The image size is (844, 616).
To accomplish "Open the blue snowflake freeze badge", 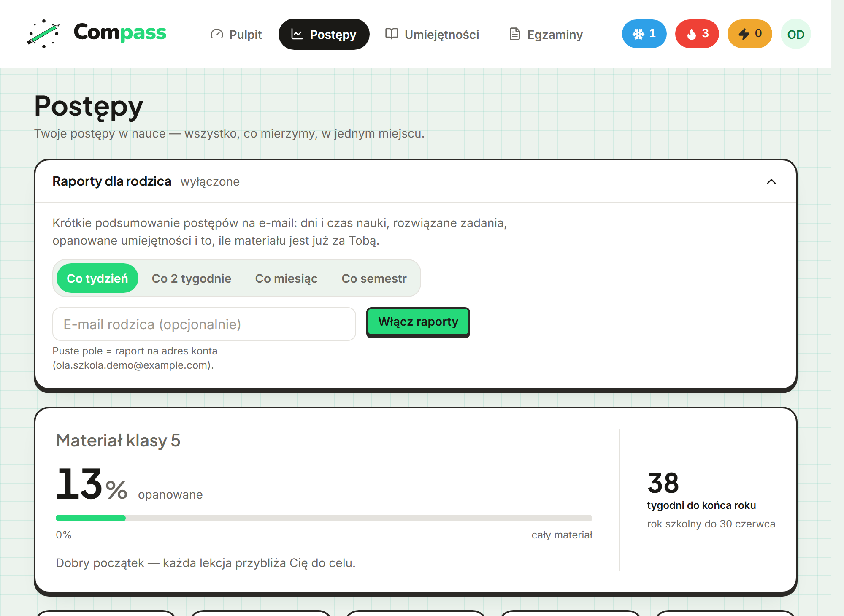I will (x=644, y=34).
